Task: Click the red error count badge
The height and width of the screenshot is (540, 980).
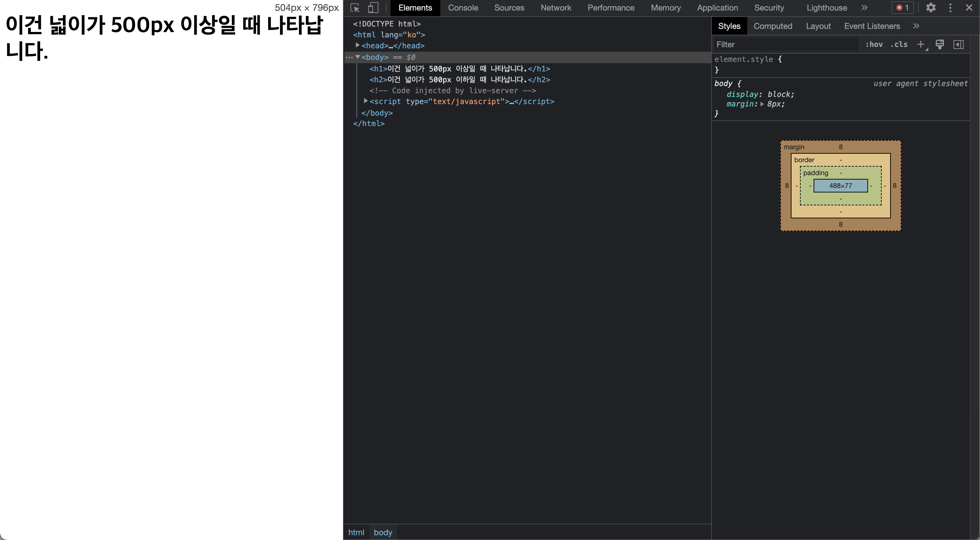Action: tap(902, 7)
